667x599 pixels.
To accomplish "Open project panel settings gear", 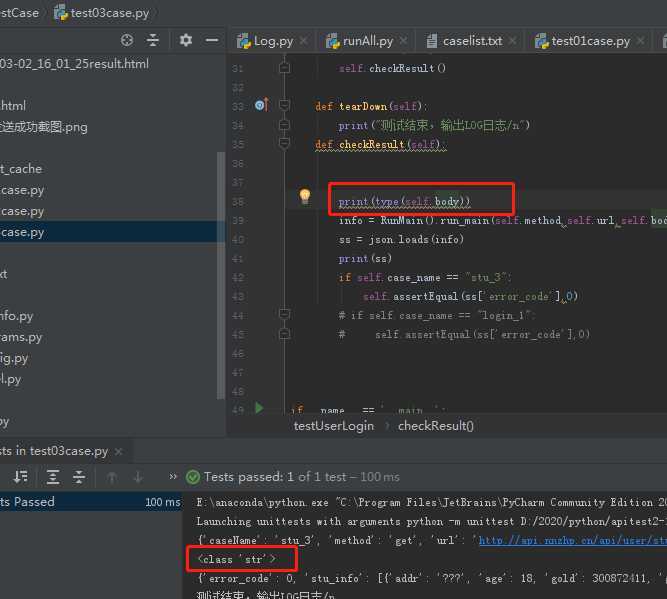I will tap(185, 40).
